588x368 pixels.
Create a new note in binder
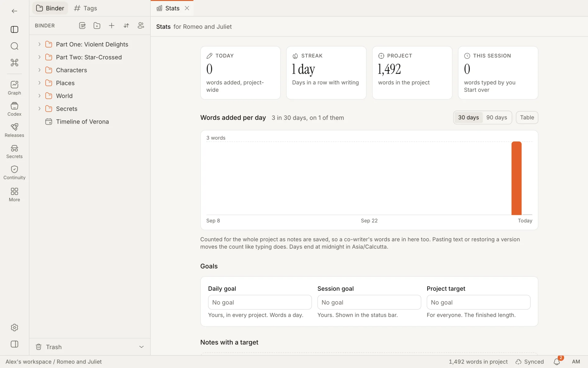82,25
